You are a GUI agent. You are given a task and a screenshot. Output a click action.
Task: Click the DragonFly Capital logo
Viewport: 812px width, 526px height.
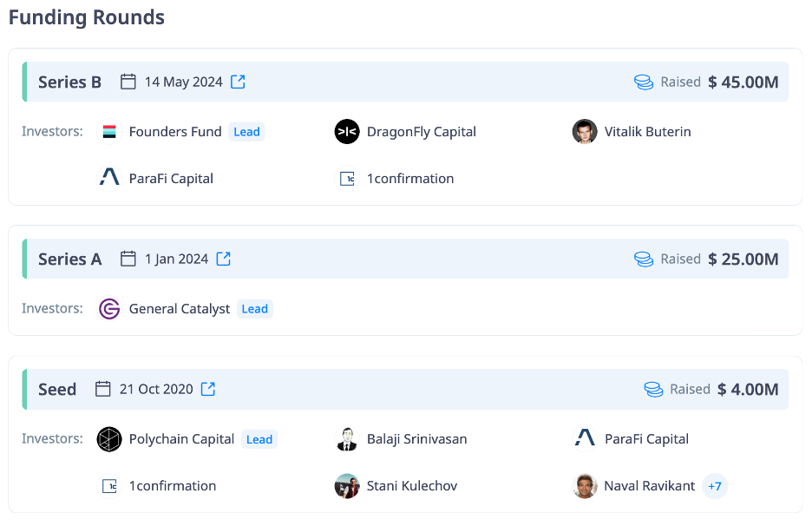click(x=347, y=132)
